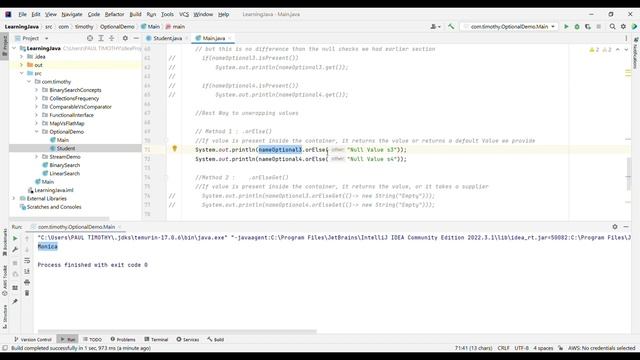Open editor tabs more-options kebab icon
This screenshot has height=360, width=640.
[626, 38]
